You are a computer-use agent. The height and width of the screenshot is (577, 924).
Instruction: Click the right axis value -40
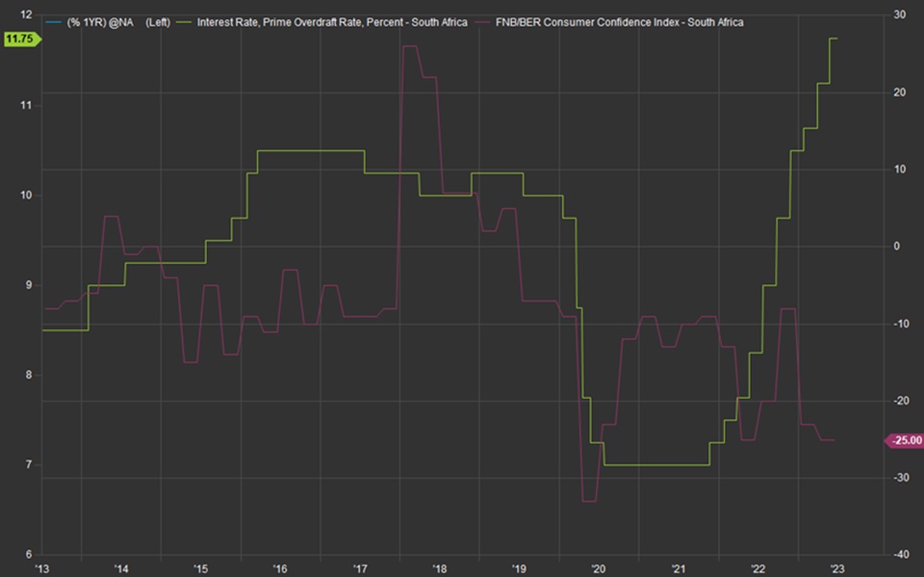899,554
